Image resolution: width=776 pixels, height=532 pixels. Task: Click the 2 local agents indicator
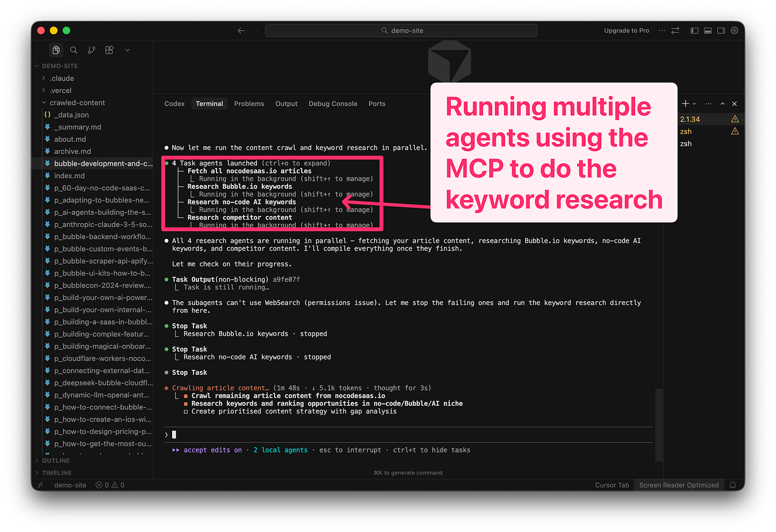(280, 450)
